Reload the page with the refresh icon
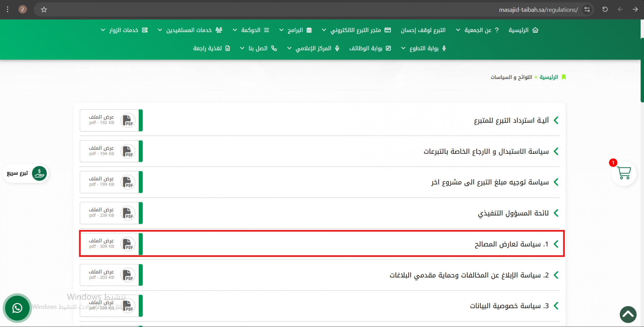 tap(605, 10)
